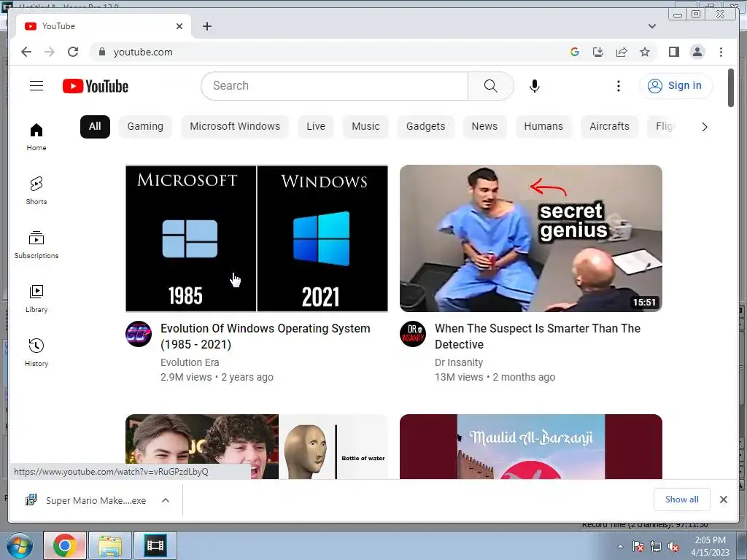Select the Microsoft Windows chip

[x=235, y=127]
